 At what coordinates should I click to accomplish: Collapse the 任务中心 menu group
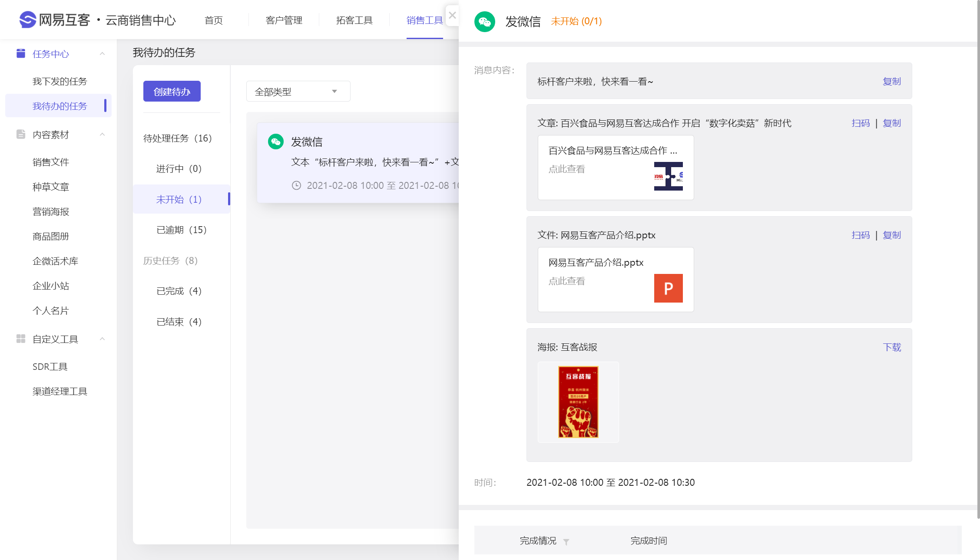coord(103,53)
